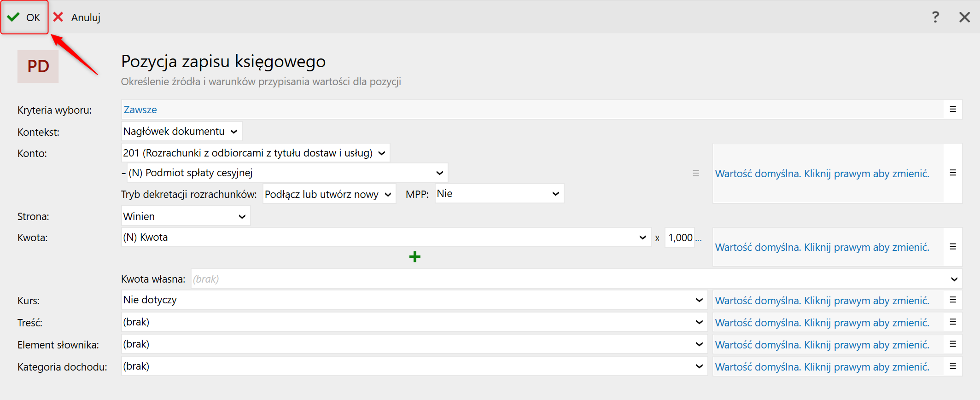Open the menu icon at Kurs row
The width and height of the screenshot is (980, 400).
tap(953, 300)
